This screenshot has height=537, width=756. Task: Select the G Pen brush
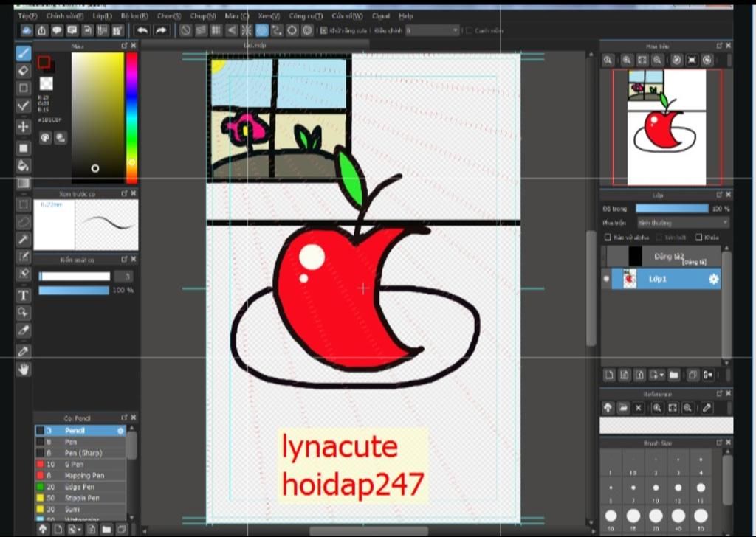tap(80, 464)
